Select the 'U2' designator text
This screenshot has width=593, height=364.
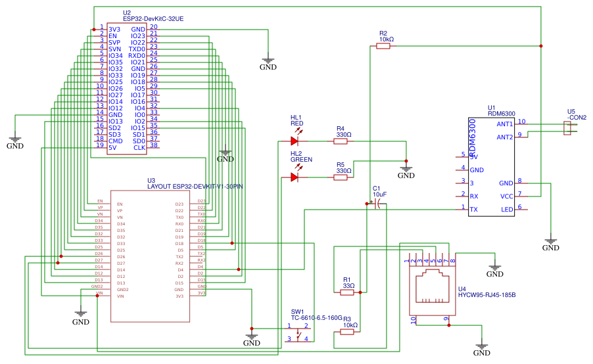[x=127, y=13]
